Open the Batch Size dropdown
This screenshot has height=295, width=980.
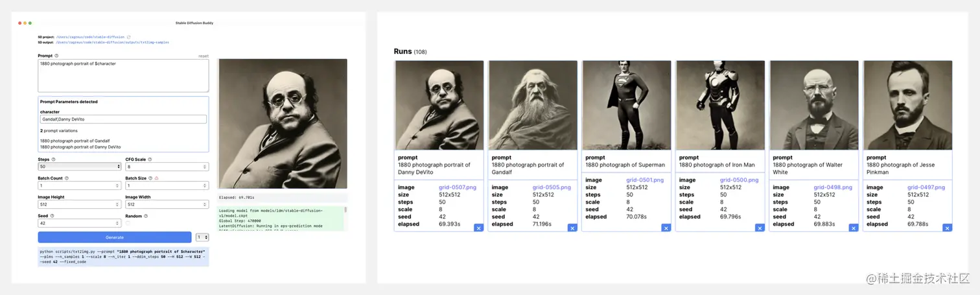pos(167,185)
